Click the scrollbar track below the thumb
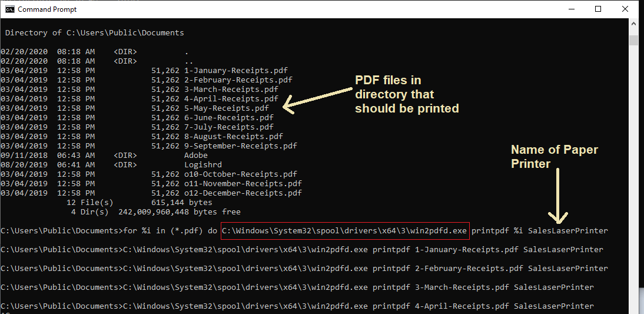The image size is (644, 314). click(x=633, y=177)
